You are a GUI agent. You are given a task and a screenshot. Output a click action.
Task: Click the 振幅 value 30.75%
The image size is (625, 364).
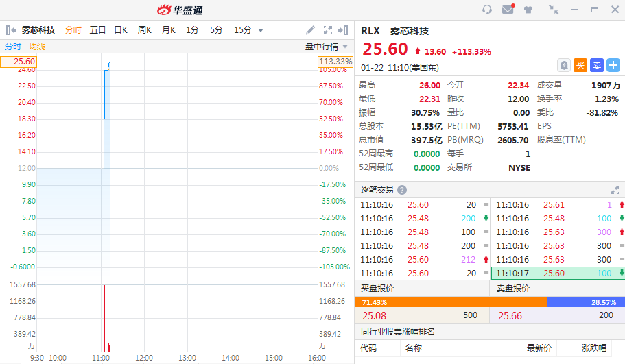(x=425, y=113)
